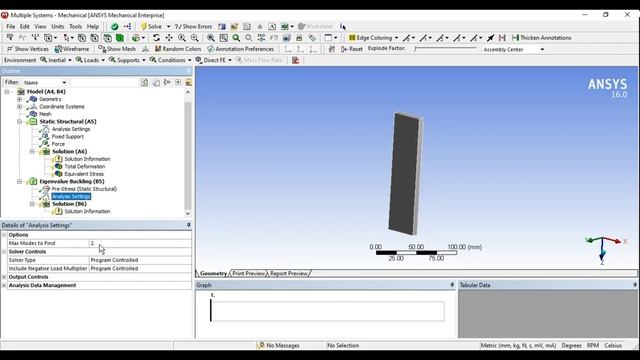640x360 pixels.
Task: Toggle Thicken Annotations
Action: 542,38
